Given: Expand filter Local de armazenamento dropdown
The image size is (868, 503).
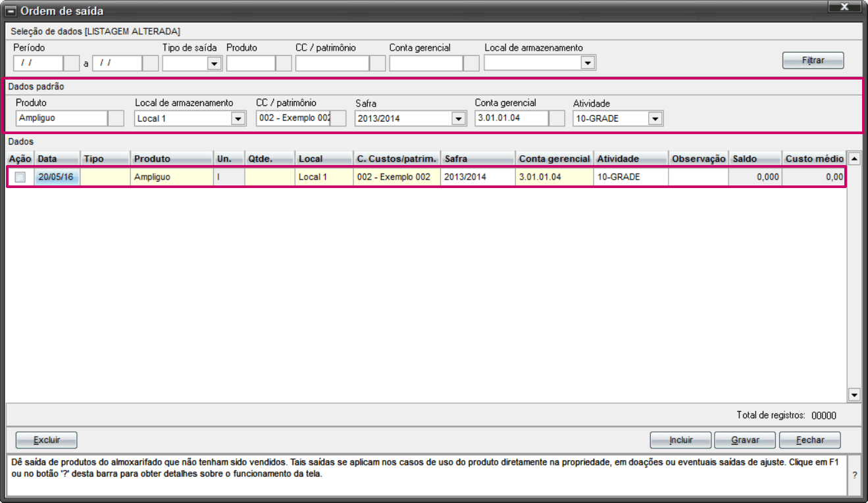Looking at the screenshot, I should pyautogui.click(x=588, y=63).
